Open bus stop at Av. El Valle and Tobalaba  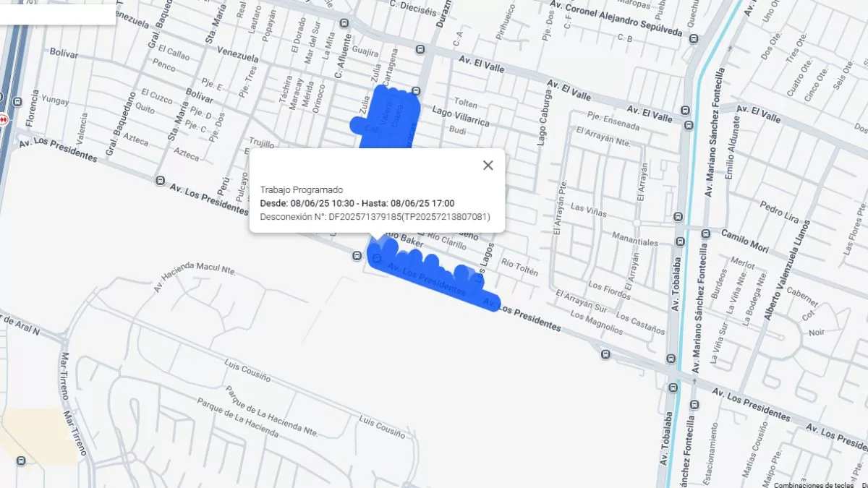click(x=685, y=125)
